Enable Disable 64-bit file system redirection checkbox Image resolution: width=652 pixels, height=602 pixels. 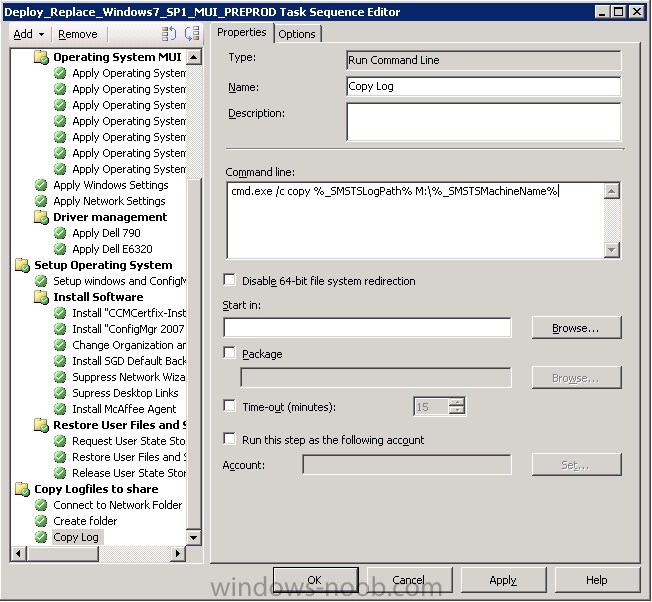229,280
